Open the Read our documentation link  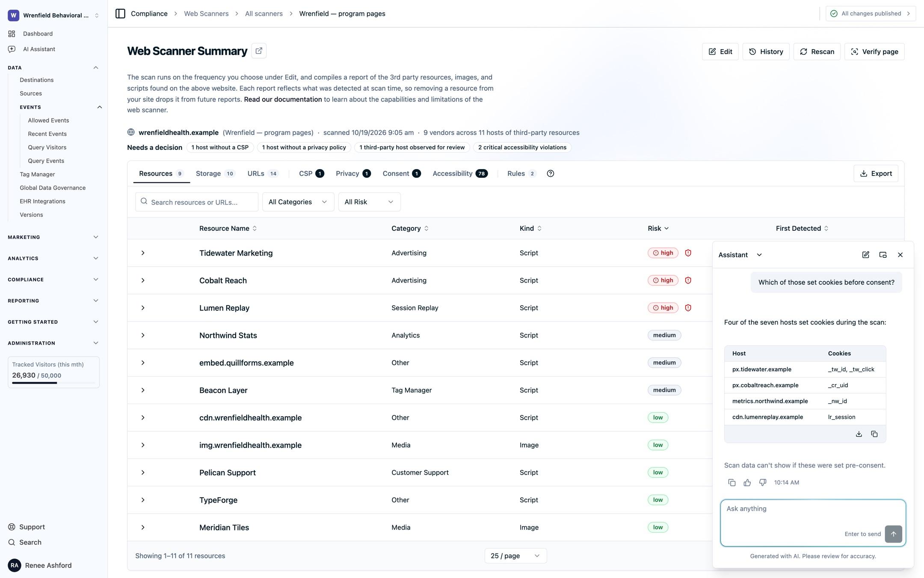(x=283, y=99)
